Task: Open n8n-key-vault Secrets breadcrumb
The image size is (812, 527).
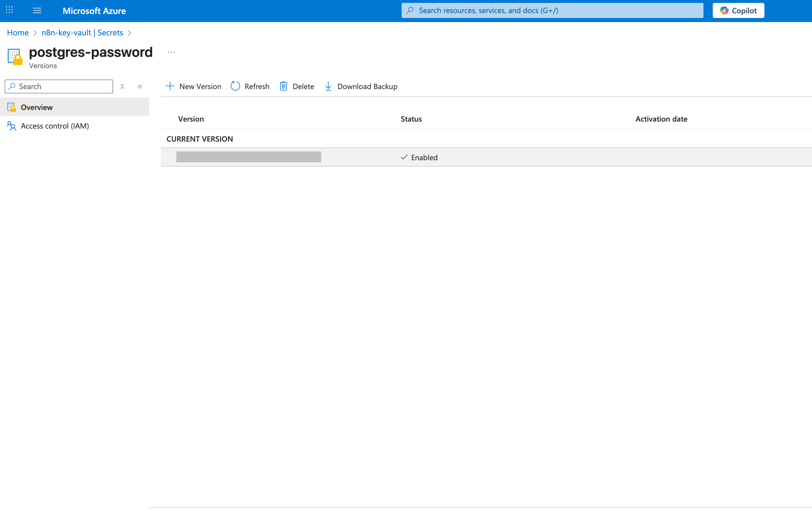Action: click(x=82, y=33)
